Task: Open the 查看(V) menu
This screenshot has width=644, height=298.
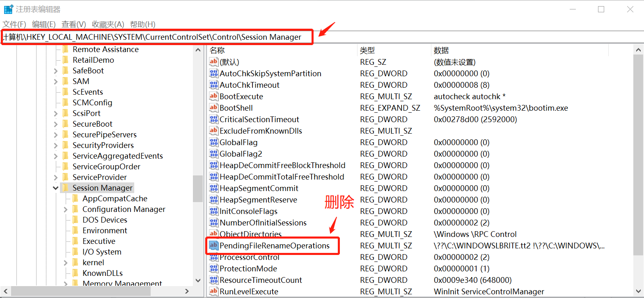Action: pyautogui.click(x=74, y=24)
